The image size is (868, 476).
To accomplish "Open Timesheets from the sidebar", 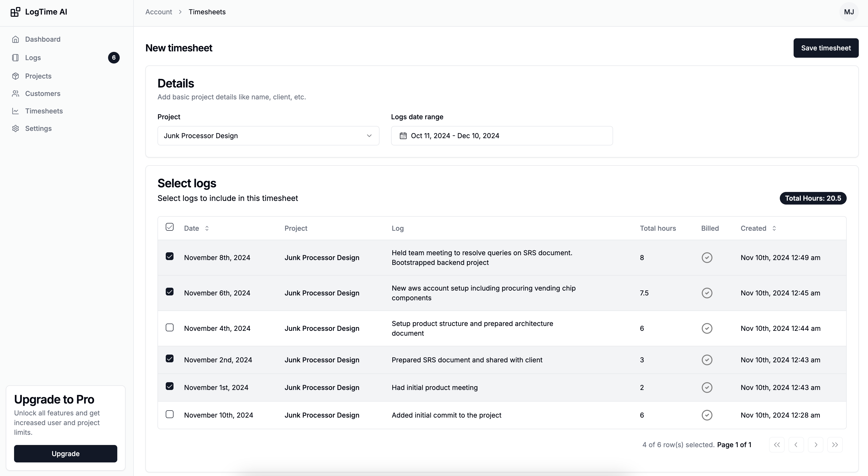I will (44, 111).
